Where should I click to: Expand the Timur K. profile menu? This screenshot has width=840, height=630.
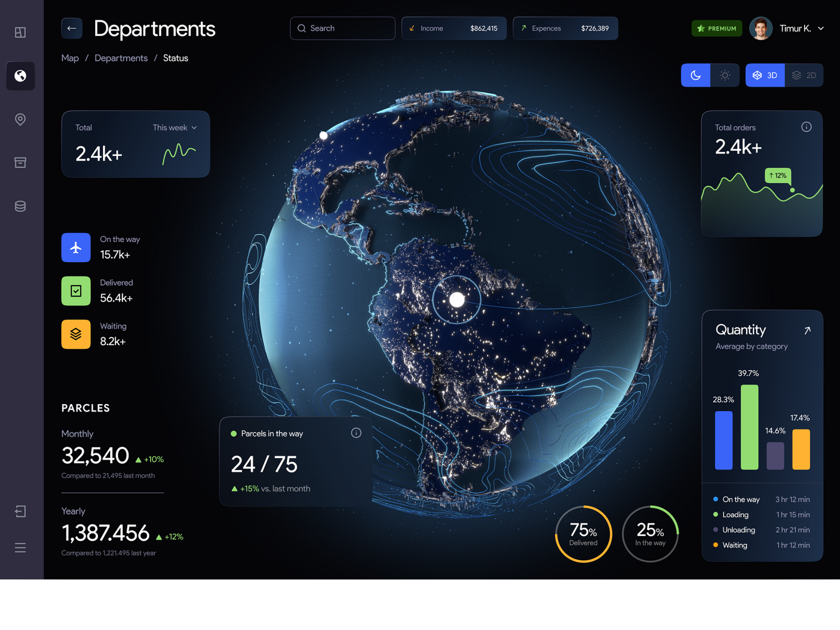(802, 28)
